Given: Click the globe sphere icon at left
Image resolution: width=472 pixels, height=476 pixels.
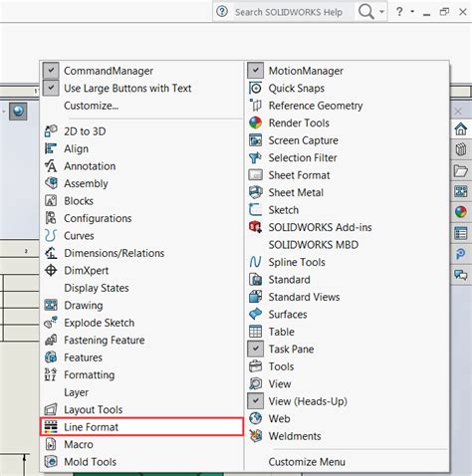Looking at the screenshot, I should (x=18, y=111).
